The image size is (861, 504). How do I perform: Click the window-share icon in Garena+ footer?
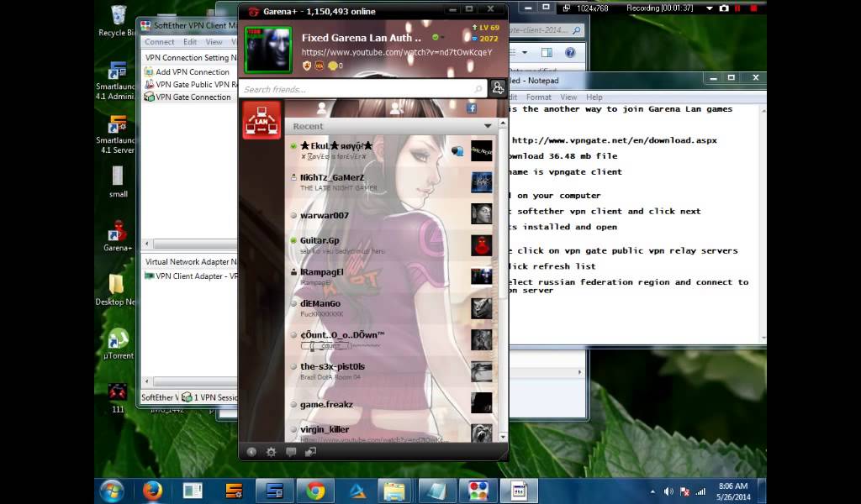(310, 452)
